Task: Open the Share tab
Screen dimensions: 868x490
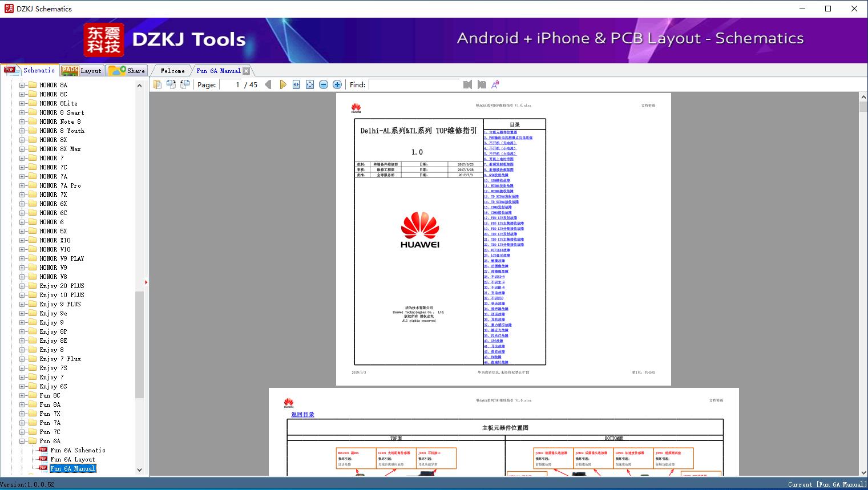Action: 127,71
